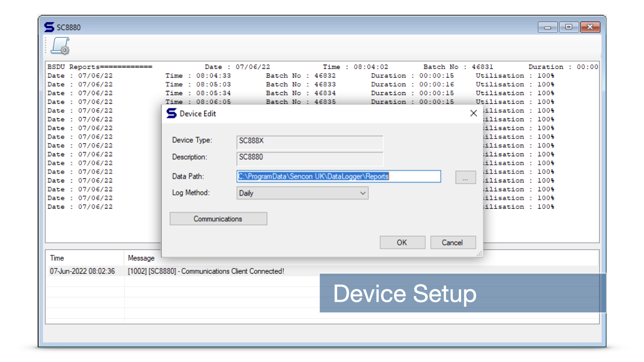The image size is (644, 362).
Task: Browse for the Data Path folder
Action: coord(465,177)
